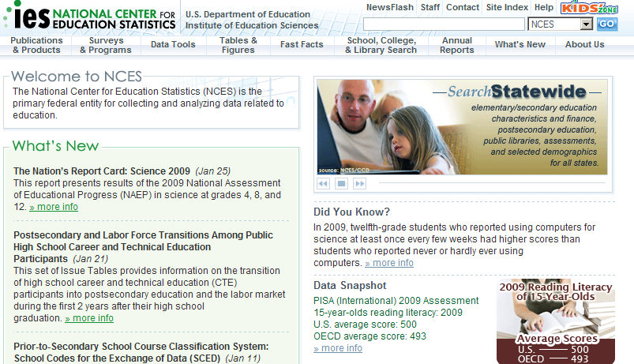Stop the banner slideshow
Viewport: 634px width, 364px height.
[341, 184]
